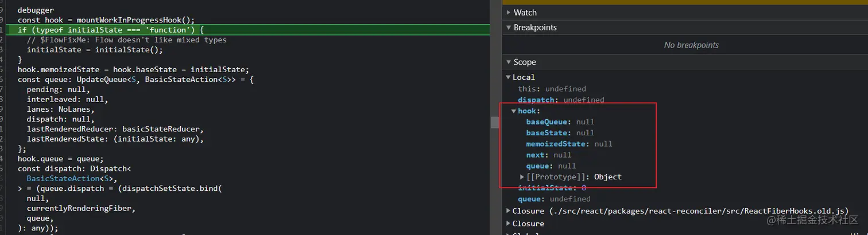Click the 'const queue: UpdateQueue' line
This screenshot has width=868, height=235.
[x=135, y=80]
